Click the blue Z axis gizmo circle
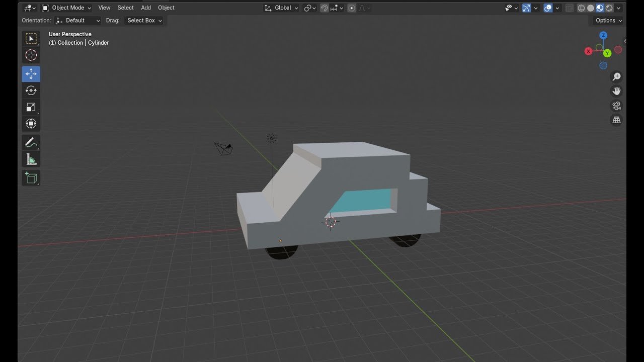 click(603, 35)
